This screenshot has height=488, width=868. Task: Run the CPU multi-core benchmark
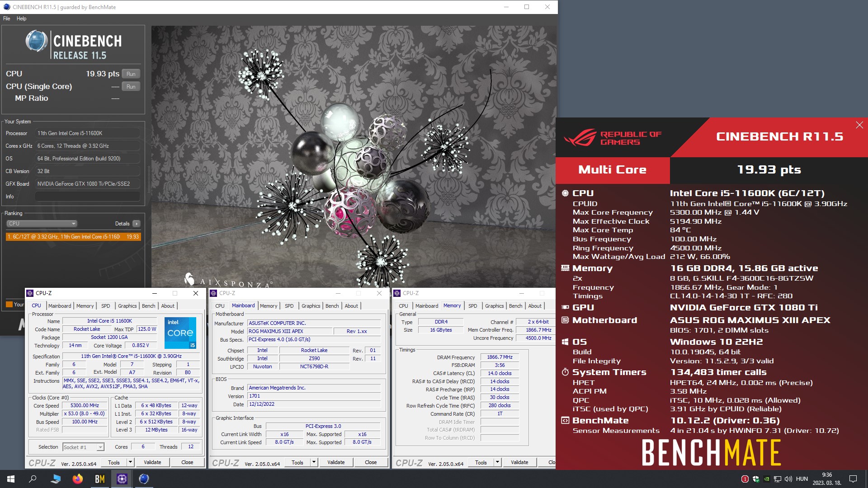[131, 74]
